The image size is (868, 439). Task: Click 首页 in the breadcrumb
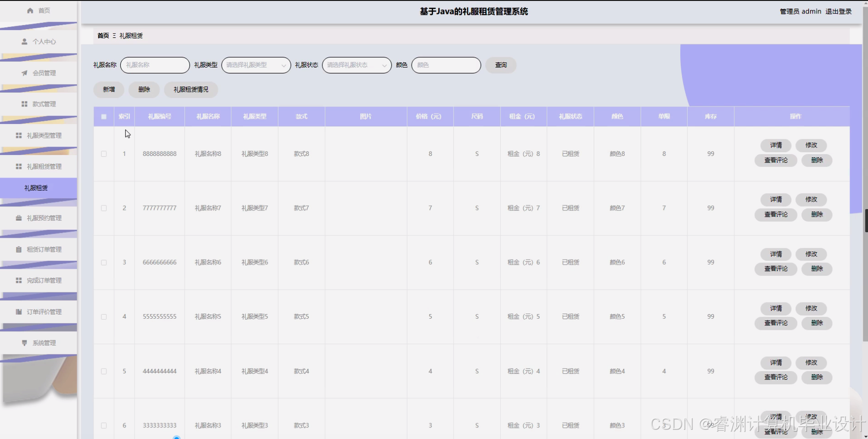coord(102,35)
